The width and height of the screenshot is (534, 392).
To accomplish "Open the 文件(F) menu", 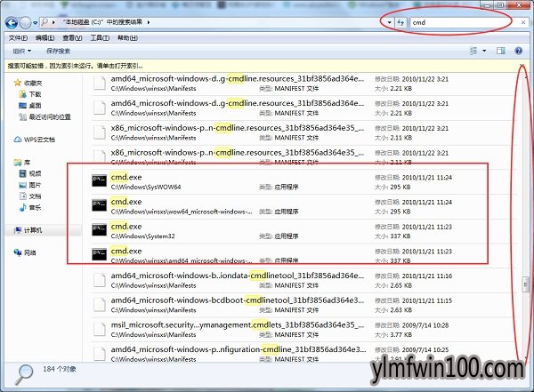I will pyautogui.click(x=18, y=37).
